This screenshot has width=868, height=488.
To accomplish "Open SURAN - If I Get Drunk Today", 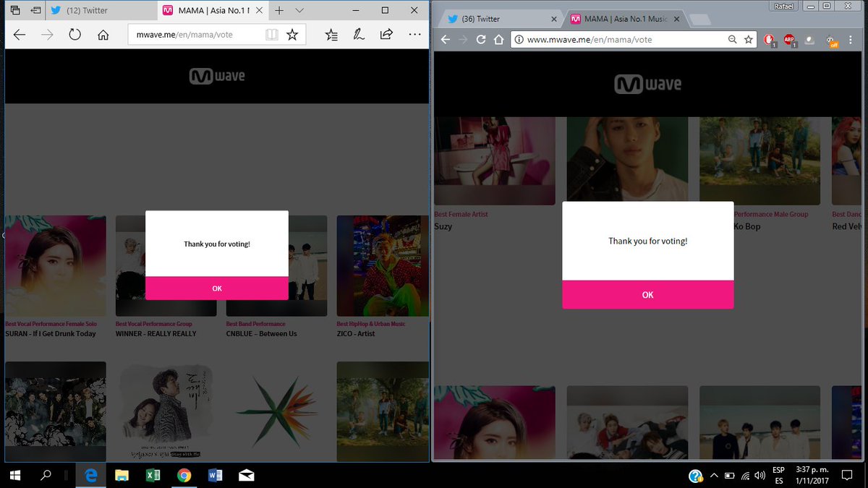I will click(51, 333).
